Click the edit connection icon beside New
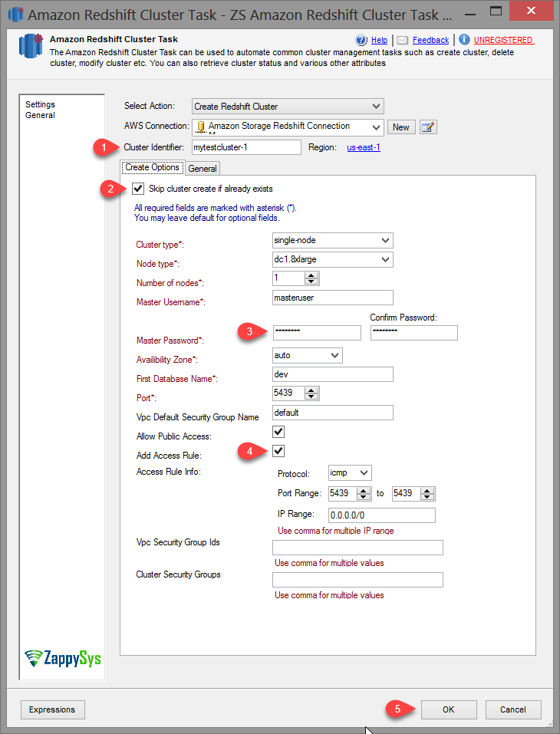The height and width of the screenshot is (734, 560). [428, 127]
